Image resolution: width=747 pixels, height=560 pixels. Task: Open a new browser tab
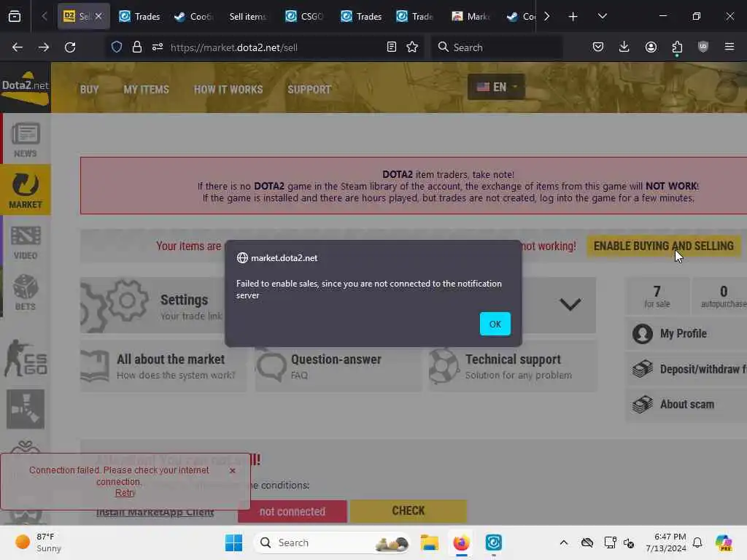573,16
